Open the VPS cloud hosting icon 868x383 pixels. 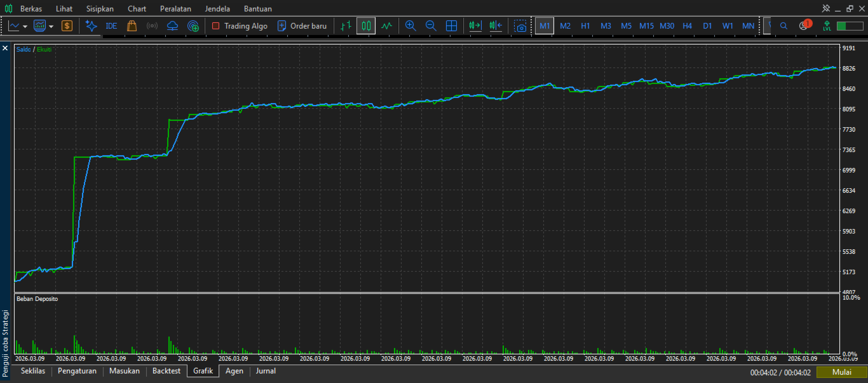[172, 26]
